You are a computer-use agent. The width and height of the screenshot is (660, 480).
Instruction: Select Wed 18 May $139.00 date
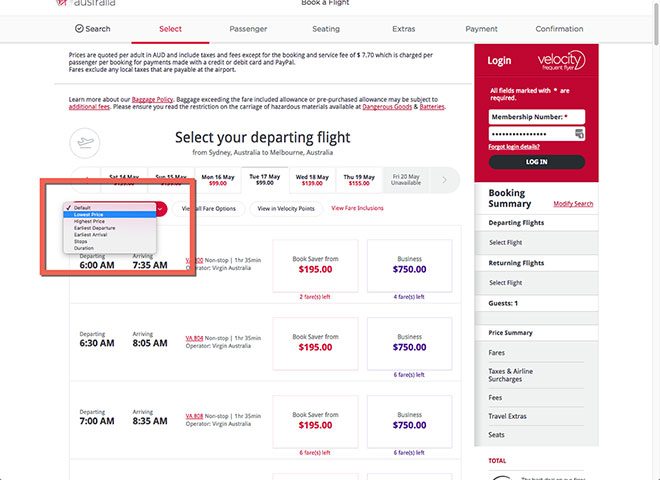pos(312,180)
